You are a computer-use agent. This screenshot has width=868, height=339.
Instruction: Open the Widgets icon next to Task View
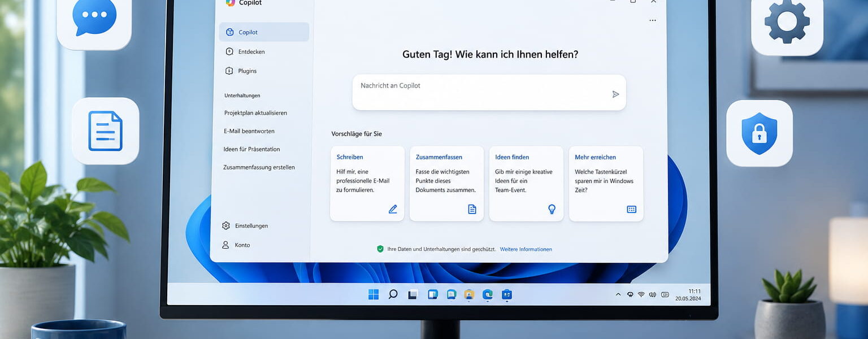click(x=433, y=294)
